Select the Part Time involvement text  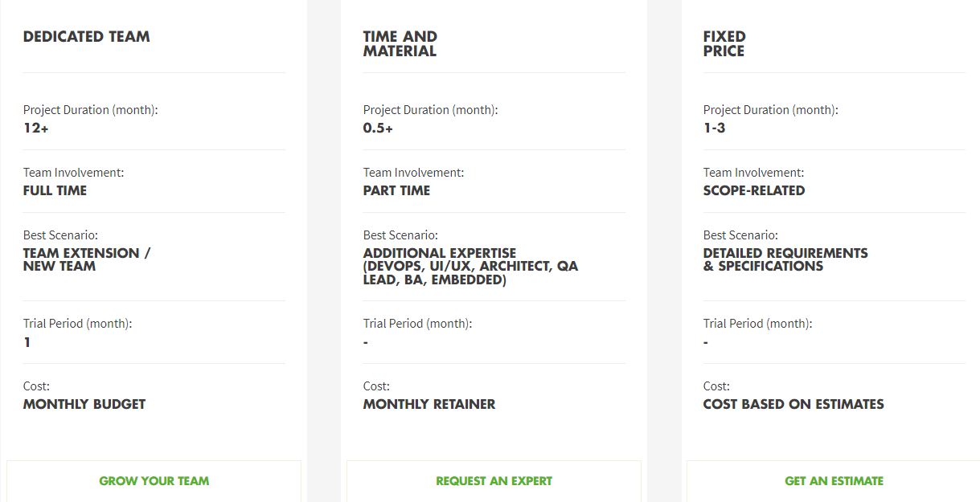[396, 191]
